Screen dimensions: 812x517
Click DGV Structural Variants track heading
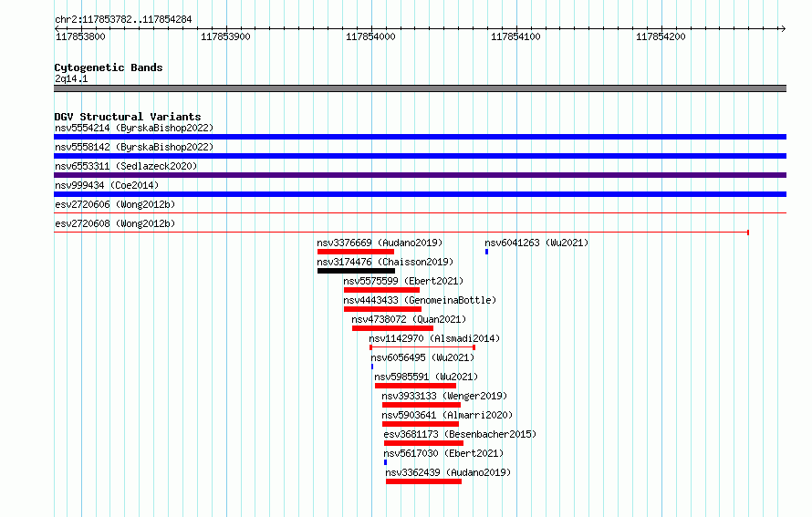click(128, 117)
